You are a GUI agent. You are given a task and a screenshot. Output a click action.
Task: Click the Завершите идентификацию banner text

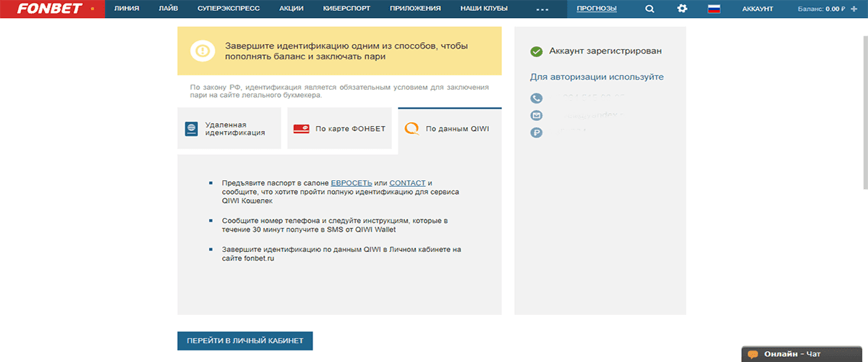point(346,51)
